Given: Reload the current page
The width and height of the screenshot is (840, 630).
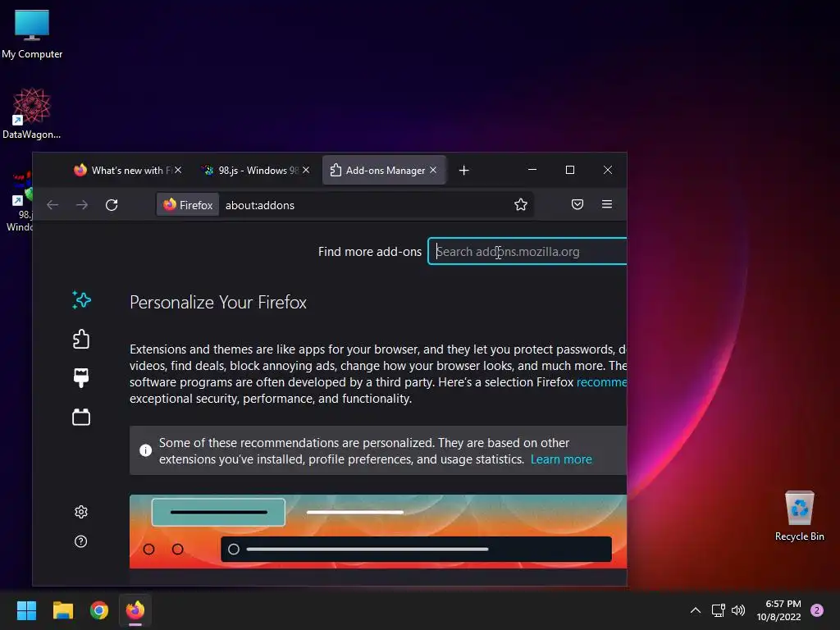Looking at the screenshot, I should [112, 205].
